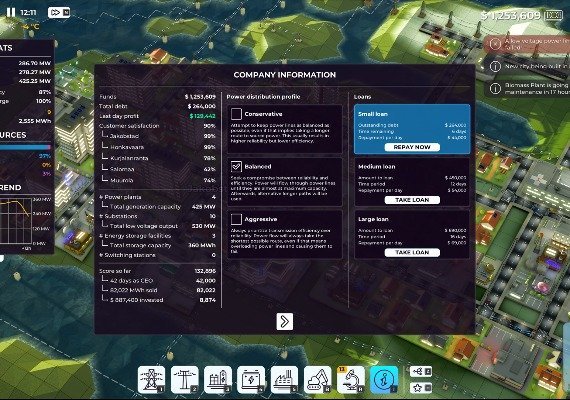Click the Salomaa satisfaction row
Viewport: 570px width, 400px height.
point(158,169)
